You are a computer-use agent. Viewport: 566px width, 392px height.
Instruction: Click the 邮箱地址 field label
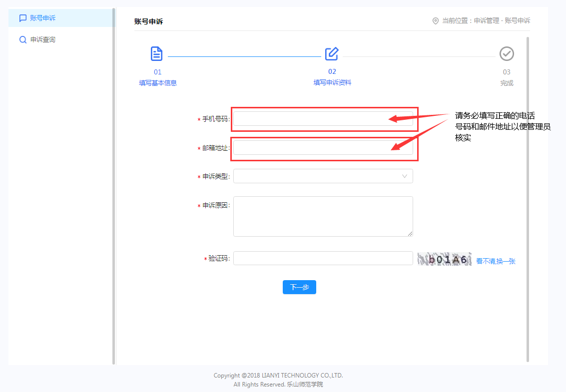[x=215, y=148]
